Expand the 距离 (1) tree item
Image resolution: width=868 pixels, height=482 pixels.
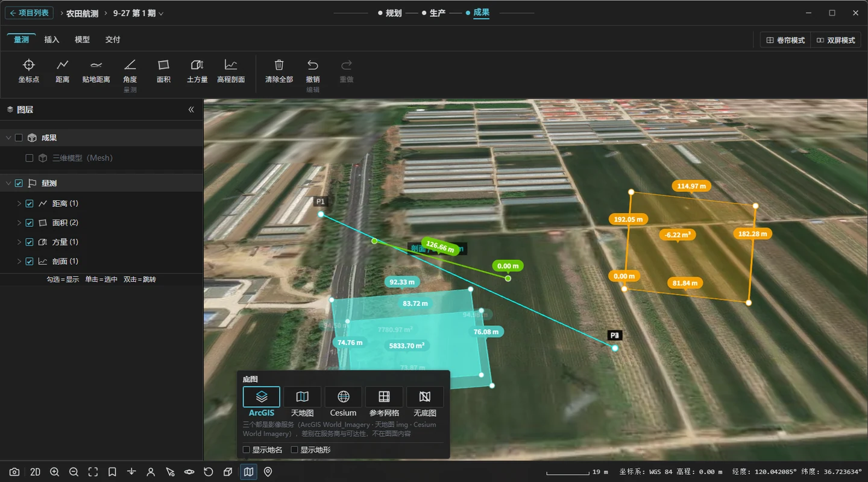pos(19,204)
